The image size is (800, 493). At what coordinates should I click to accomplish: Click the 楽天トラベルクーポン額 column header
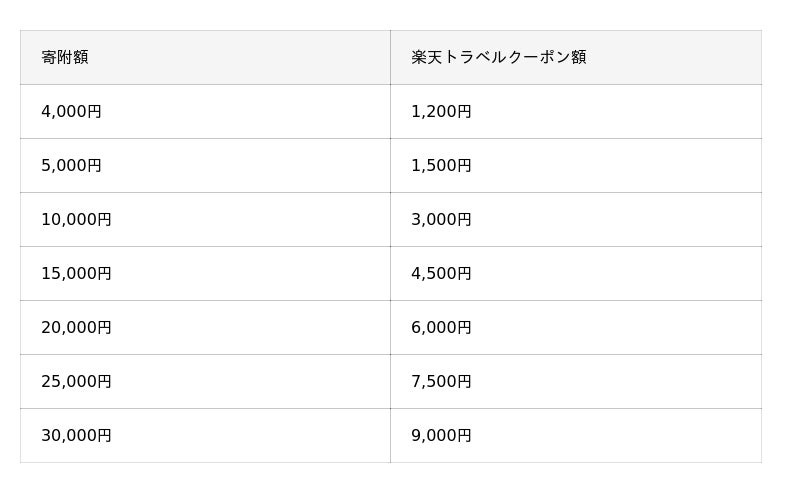coord(498,57)
